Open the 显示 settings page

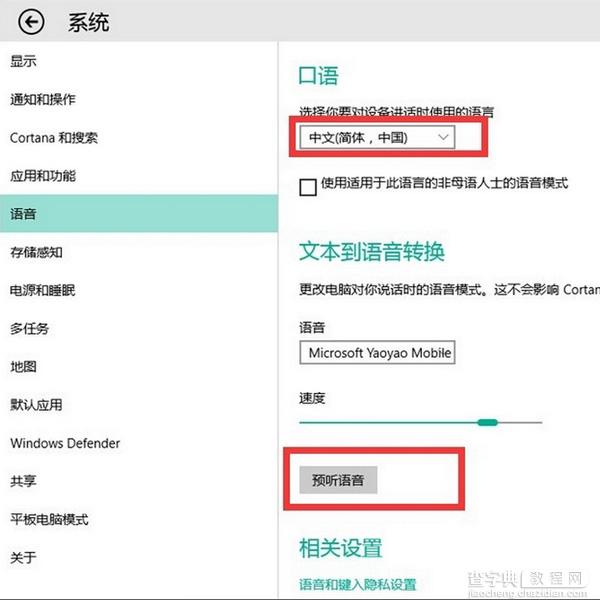point(23,61)
